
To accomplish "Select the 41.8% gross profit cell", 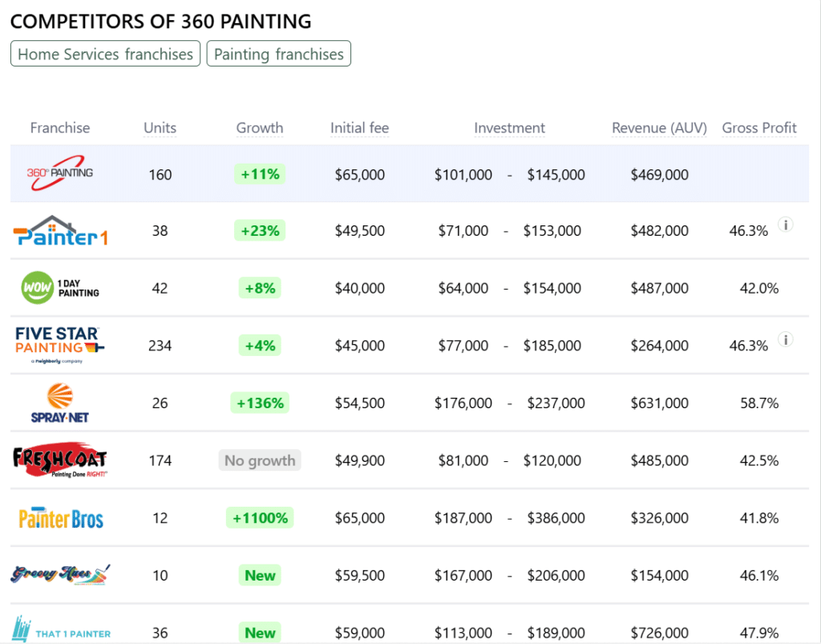I will tap(758, 518).
